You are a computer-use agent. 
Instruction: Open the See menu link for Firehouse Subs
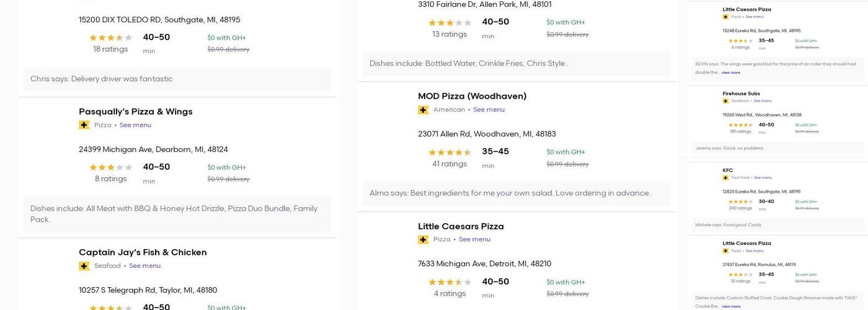coord(763,101)
